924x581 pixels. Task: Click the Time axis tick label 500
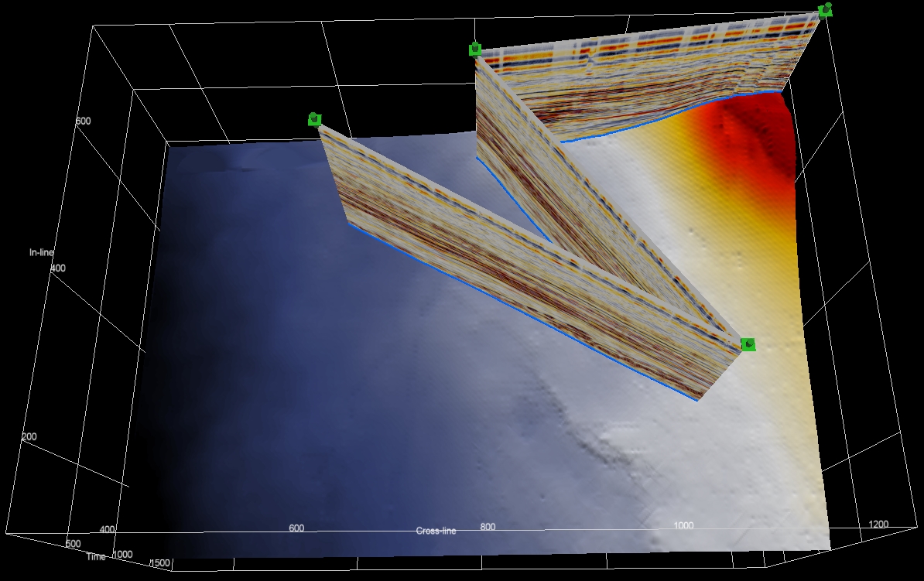pos(74,544)
